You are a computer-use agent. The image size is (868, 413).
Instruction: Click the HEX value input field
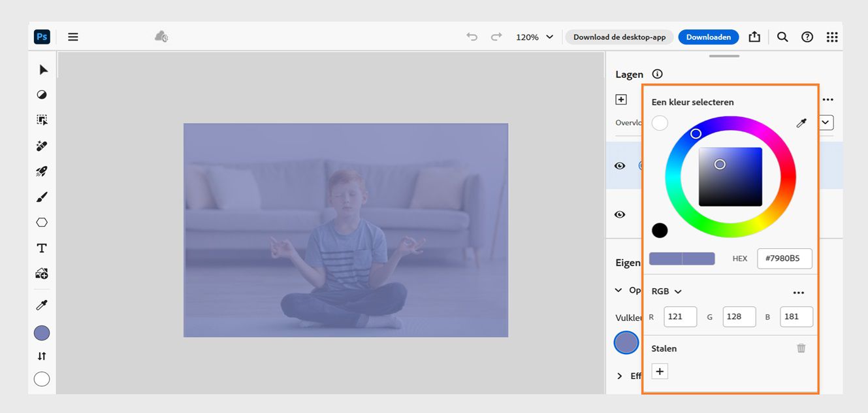pyautogui.click(x=784, y=258)
